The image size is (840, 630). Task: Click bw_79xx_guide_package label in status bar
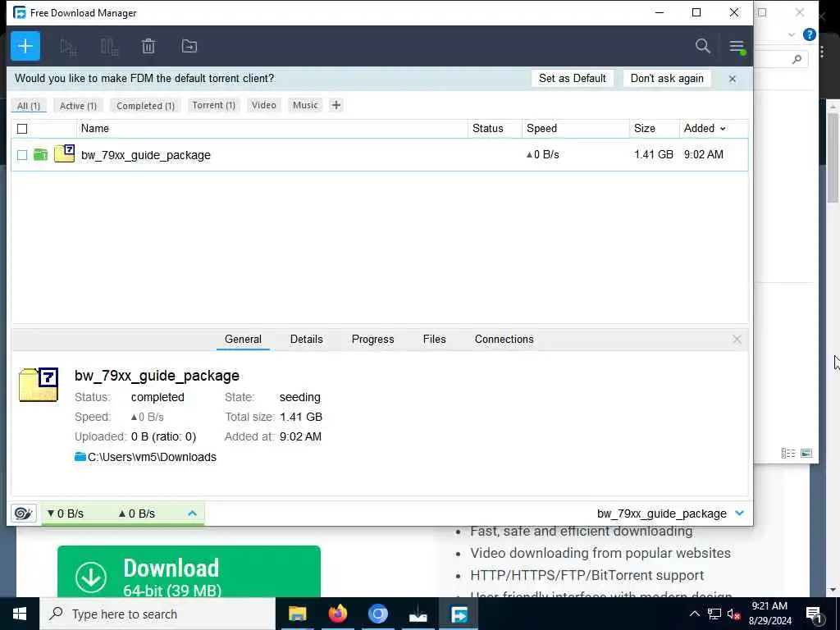(x=662, y=514)
